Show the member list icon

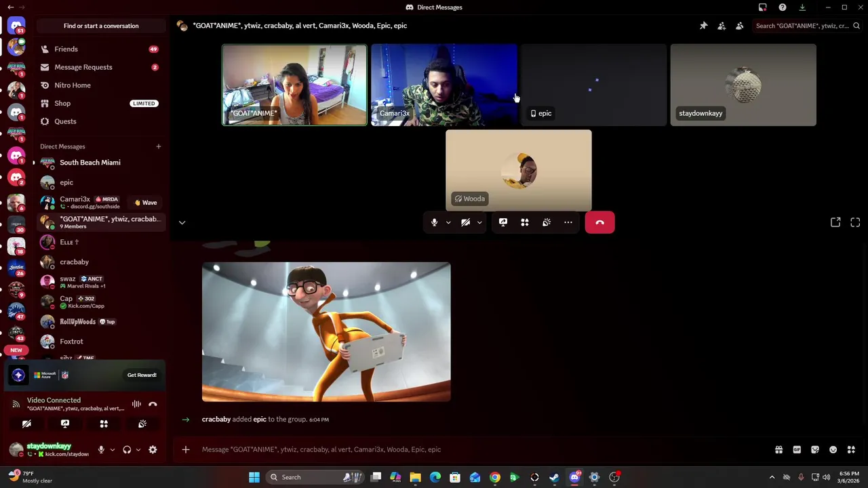coord(739,26)
